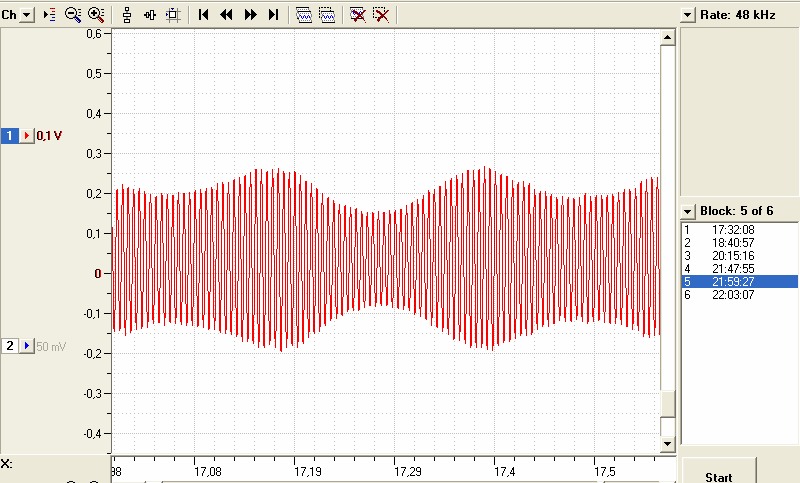
Task: Select channel 1 number box
Action: tap(9, 136)
